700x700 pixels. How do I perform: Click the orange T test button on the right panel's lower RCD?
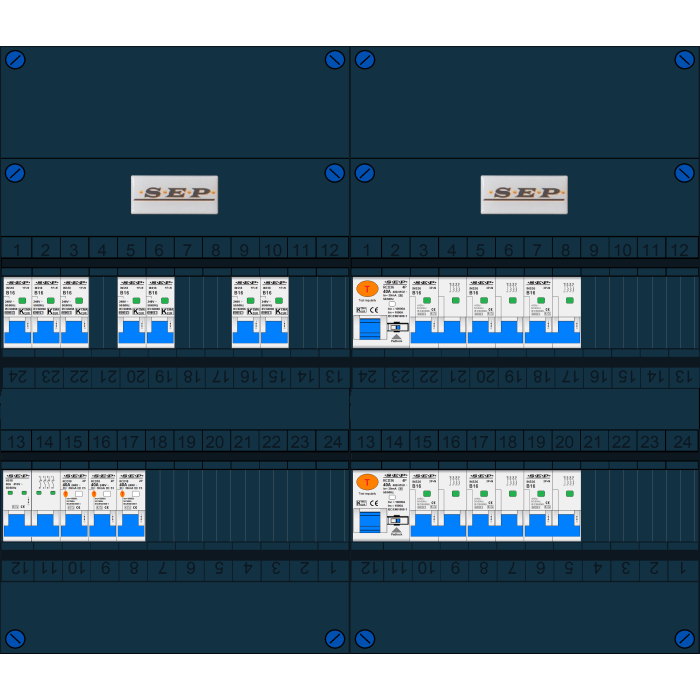pos(367,482)
